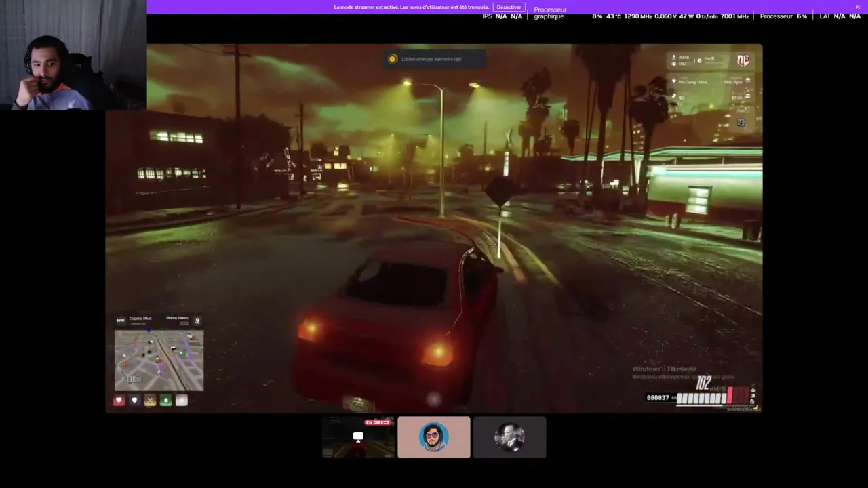Click the Processeur 6 % readout

[783, 16]
